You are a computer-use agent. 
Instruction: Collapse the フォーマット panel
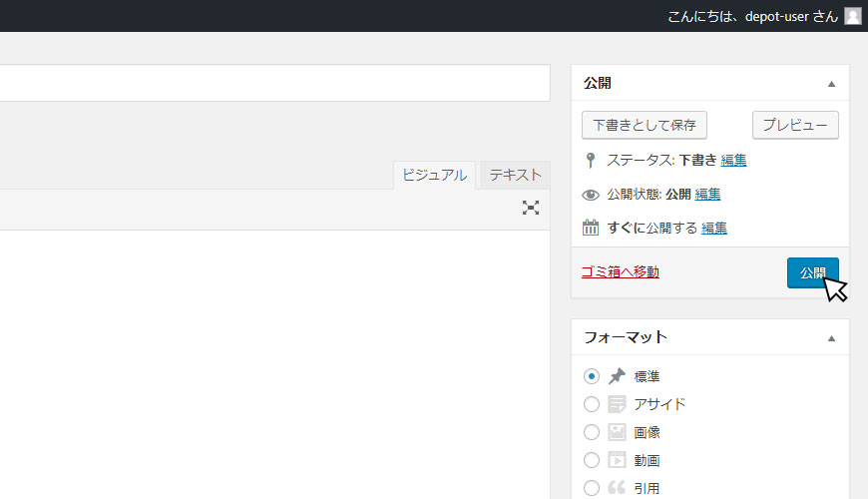point(831,338)
